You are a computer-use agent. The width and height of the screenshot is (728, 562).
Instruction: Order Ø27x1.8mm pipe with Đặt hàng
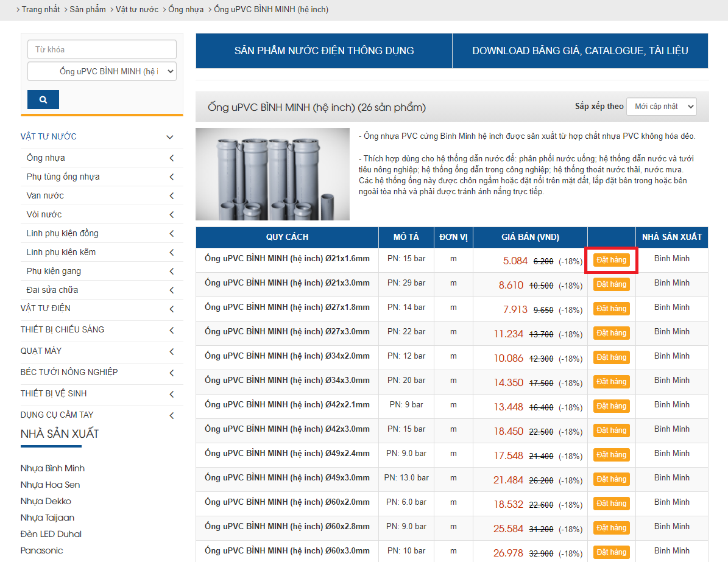(x=612, y=309)
